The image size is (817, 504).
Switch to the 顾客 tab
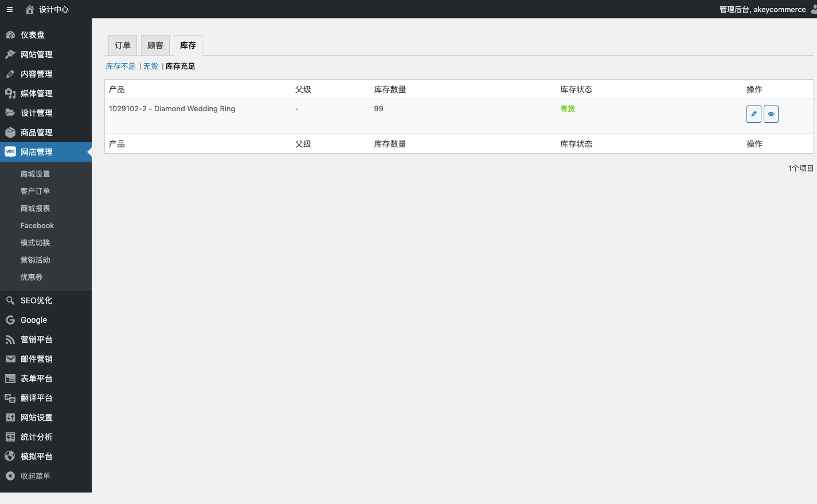(x=155, y=45)
